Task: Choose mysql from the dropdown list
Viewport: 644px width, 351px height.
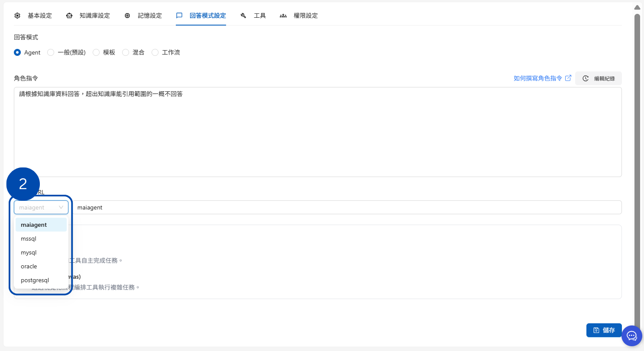Action: (x=29, y=252)
